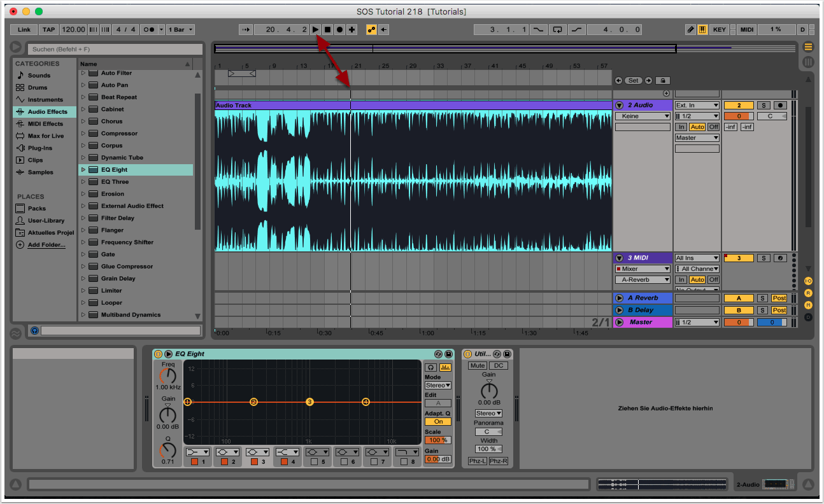Click the Utility Mute button

point(477,366)
